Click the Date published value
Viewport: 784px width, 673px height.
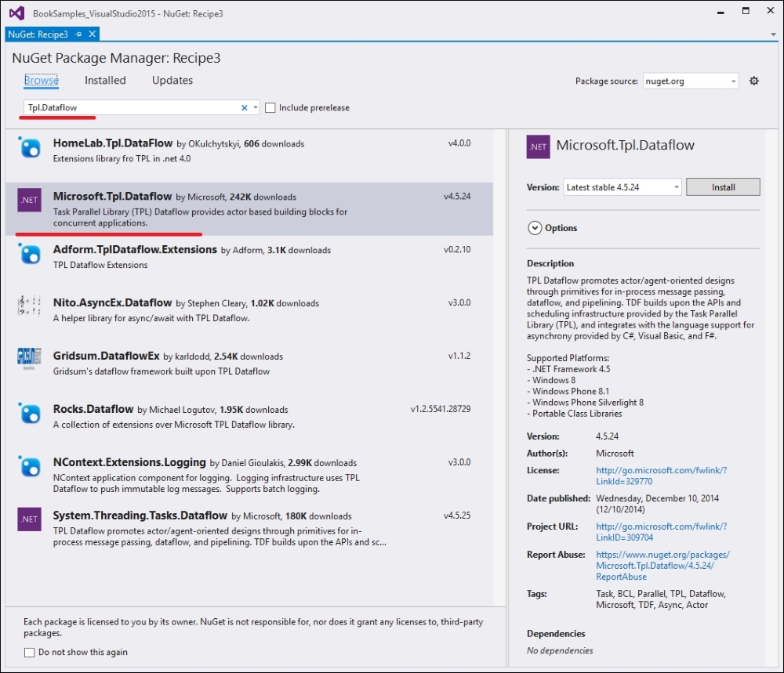pos(657,504)
